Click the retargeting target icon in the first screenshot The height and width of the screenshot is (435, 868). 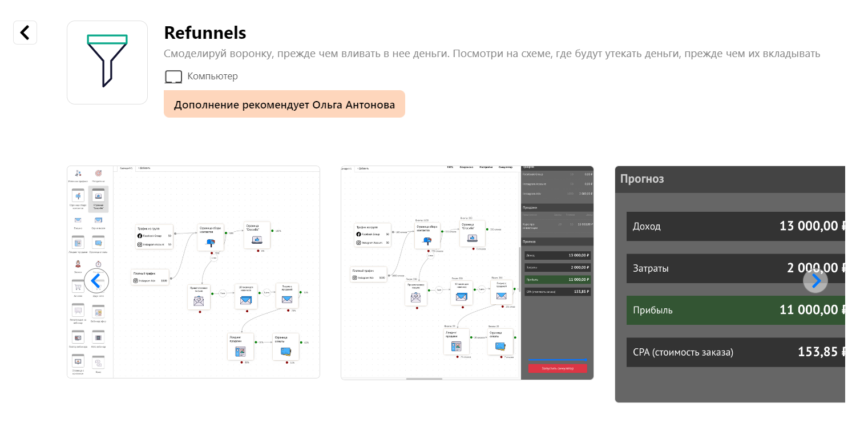pyautogui.click(x=98, y=174)
